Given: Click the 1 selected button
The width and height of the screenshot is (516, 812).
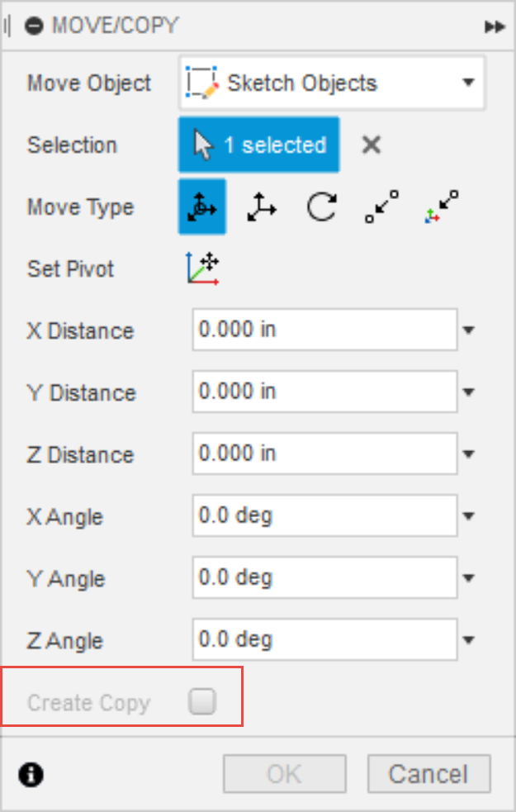Looking at the screenshot, I should 258,145.
